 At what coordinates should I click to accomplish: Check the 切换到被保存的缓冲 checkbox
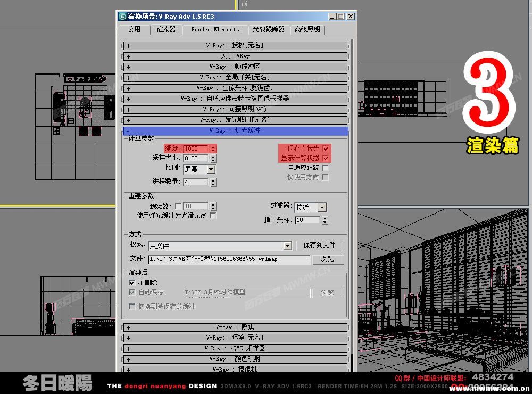(x=132, y=307)
